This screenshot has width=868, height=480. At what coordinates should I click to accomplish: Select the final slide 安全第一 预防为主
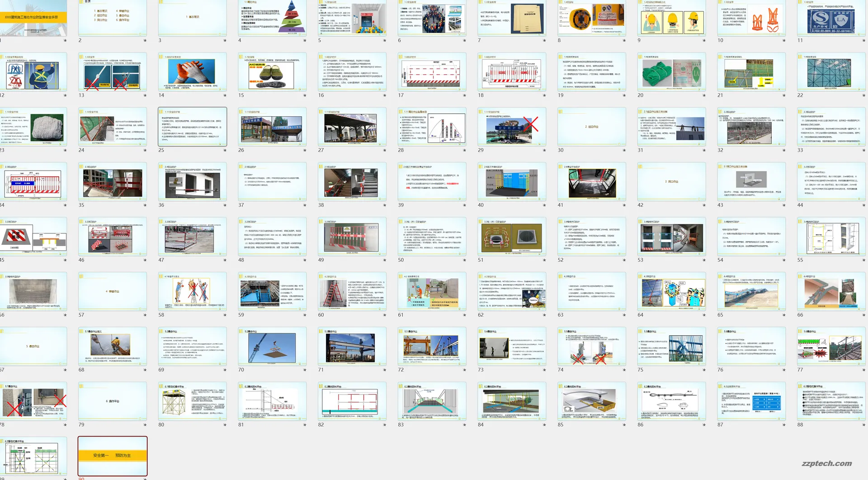113,456
